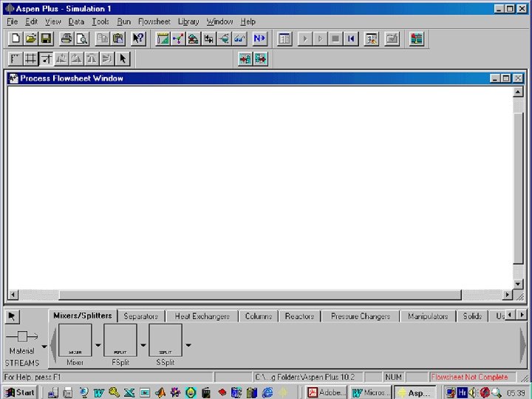
Task: Activate What's This help pointer
Action: pyautogui.click(x=138, y=38)
